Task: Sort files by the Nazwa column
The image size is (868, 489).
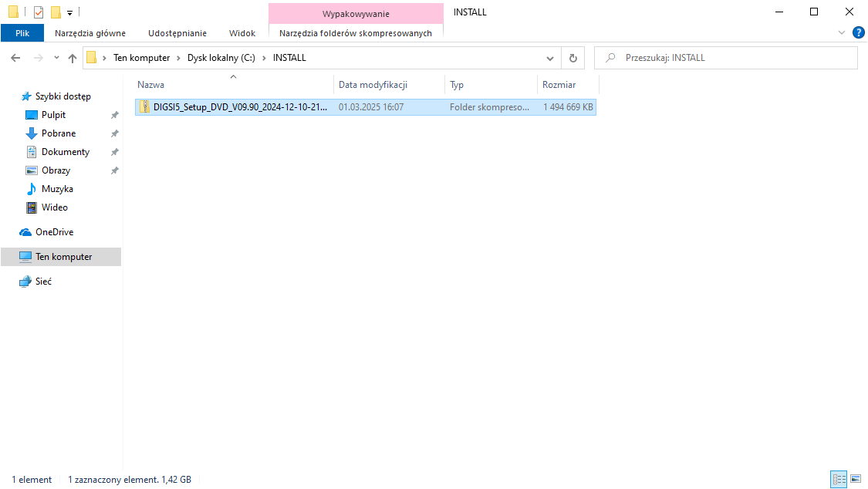Action: 150,85
